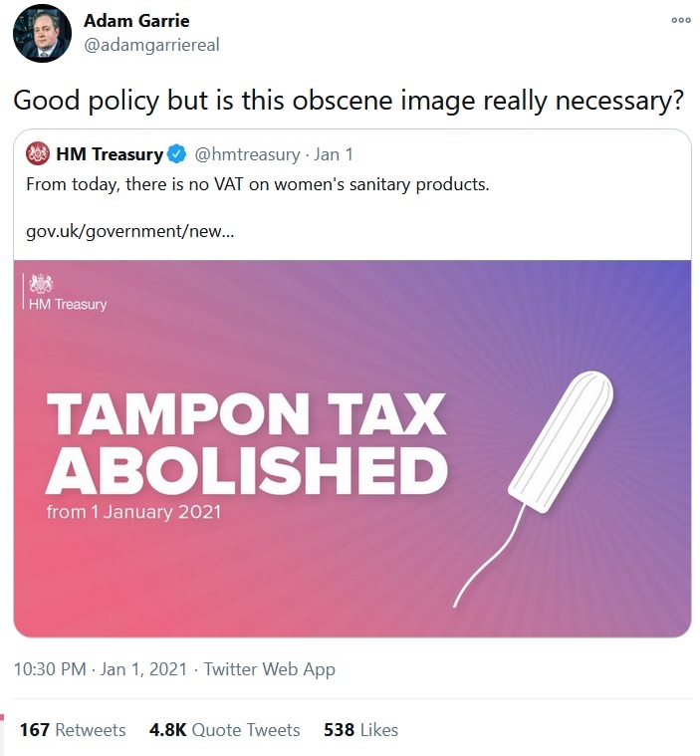The height and width of the screenshot is (756, 700).
Task: Open the Tampon Tax Abolished image
Action: tap(352, 448)
